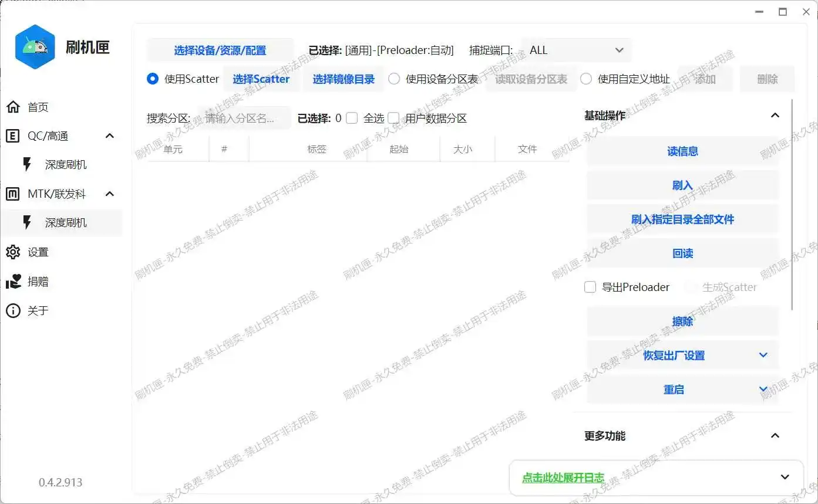Click the 搜索分区 input field
This screenshot has width=818, height=504.
(x=244, y=119)
